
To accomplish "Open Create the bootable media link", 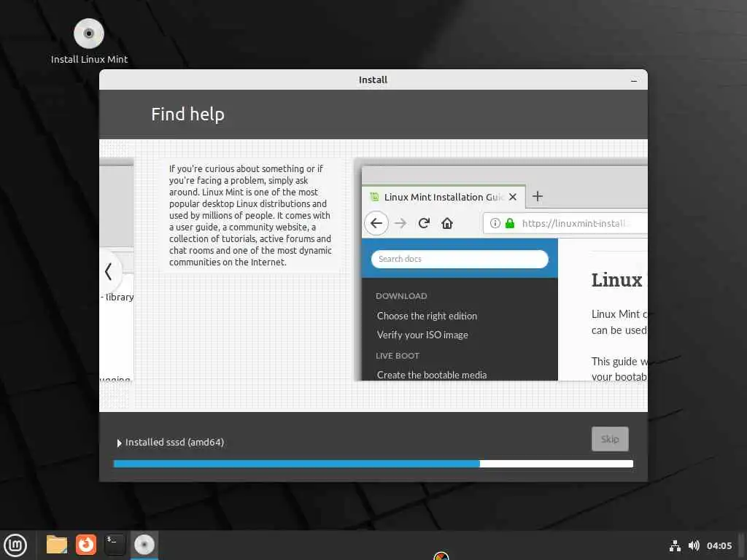I will (432, 375).
